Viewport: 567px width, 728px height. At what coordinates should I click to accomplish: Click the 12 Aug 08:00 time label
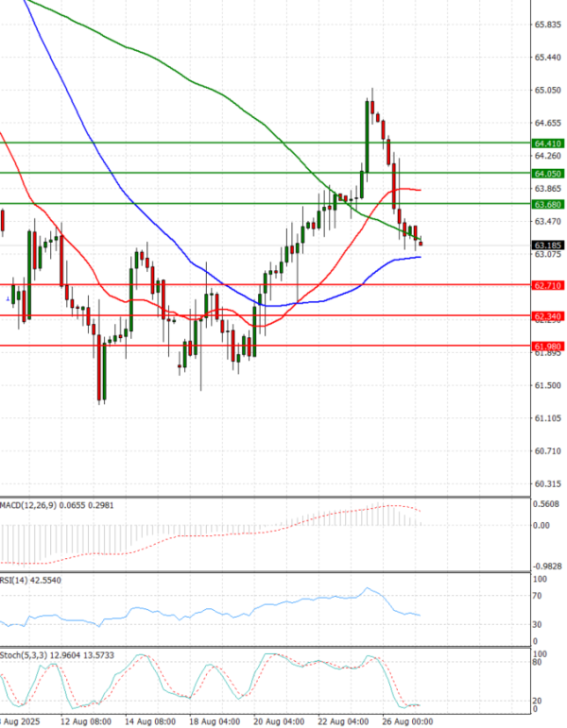tap(86, 722)
